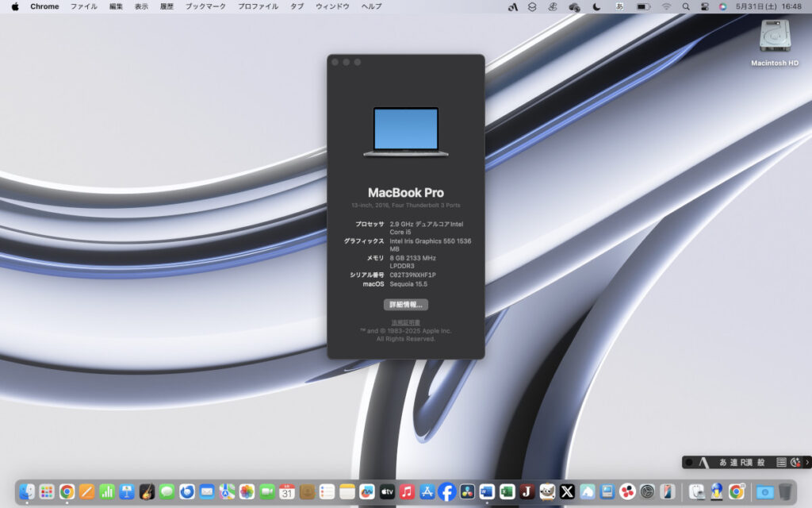Select 般 mode in input palette
Screen dimensions: 812x508
760,462
